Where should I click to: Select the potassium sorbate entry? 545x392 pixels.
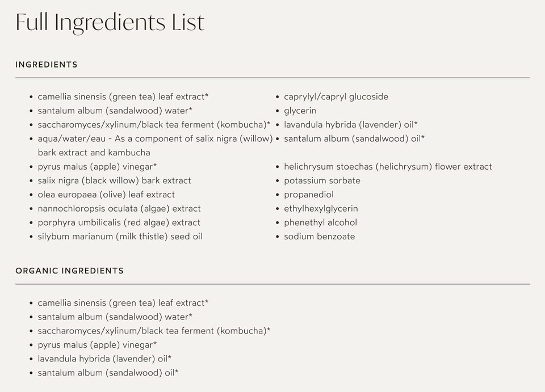pos(322,180)
